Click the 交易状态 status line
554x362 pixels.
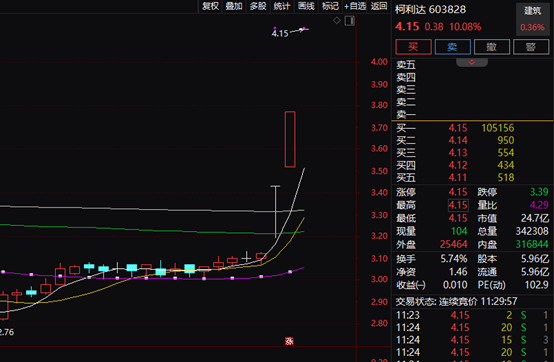click(x=456, y=301)
